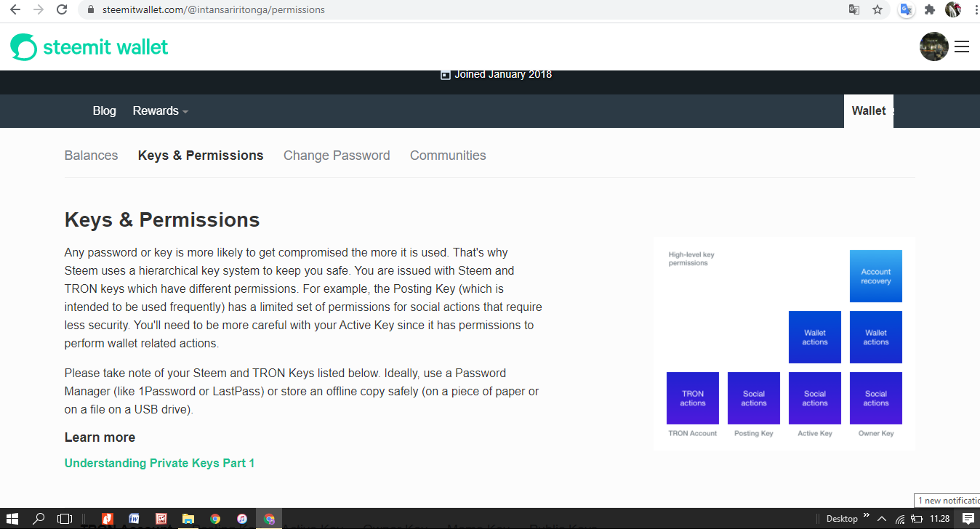Click the padlock site info icon
980x529 pixels.
coord(91,10)
